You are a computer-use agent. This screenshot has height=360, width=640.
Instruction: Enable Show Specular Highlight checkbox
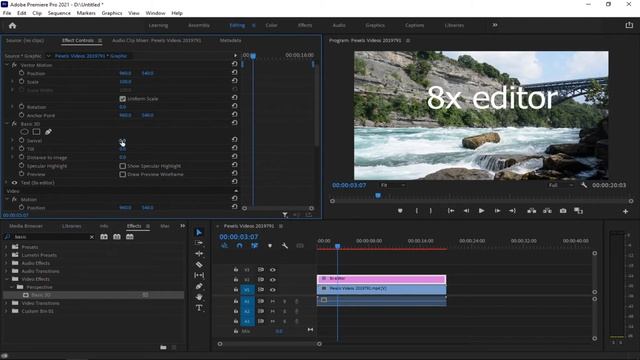[122, 166]
